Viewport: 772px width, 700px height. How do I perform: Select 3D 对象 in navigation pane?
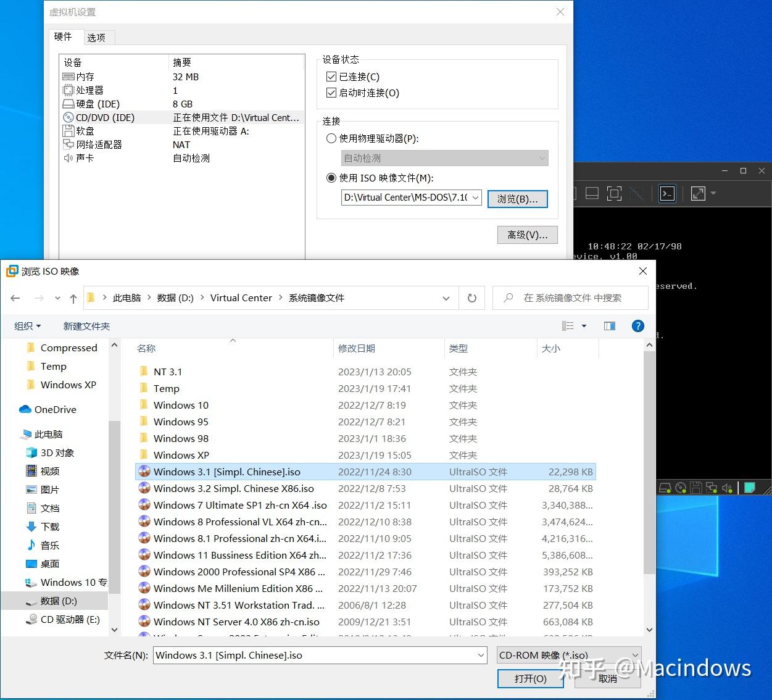50,452
